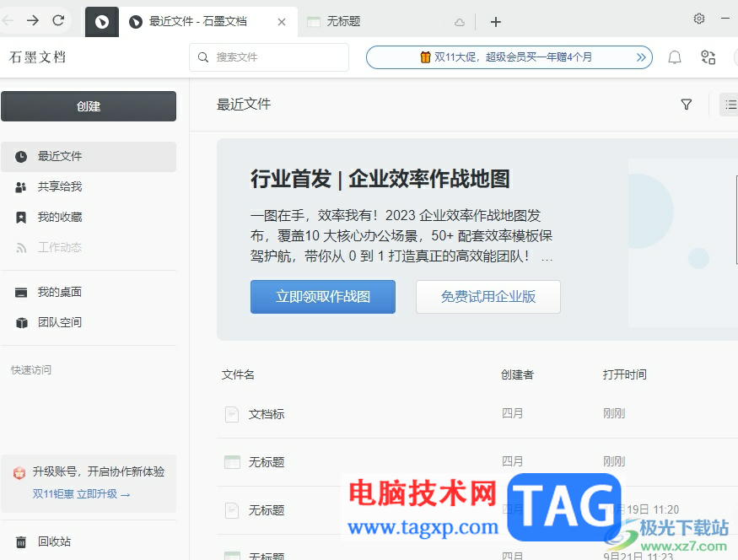Viewport: 738px width, 560px height.
Task: Click the 创建 button
Action: point(89,106)
